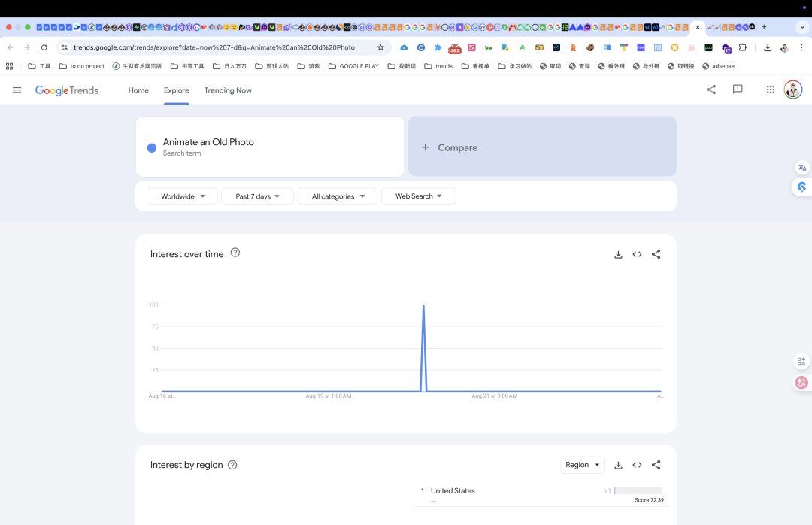
Task: Add a comparison term with Compare
Action: tap(542, 147)
